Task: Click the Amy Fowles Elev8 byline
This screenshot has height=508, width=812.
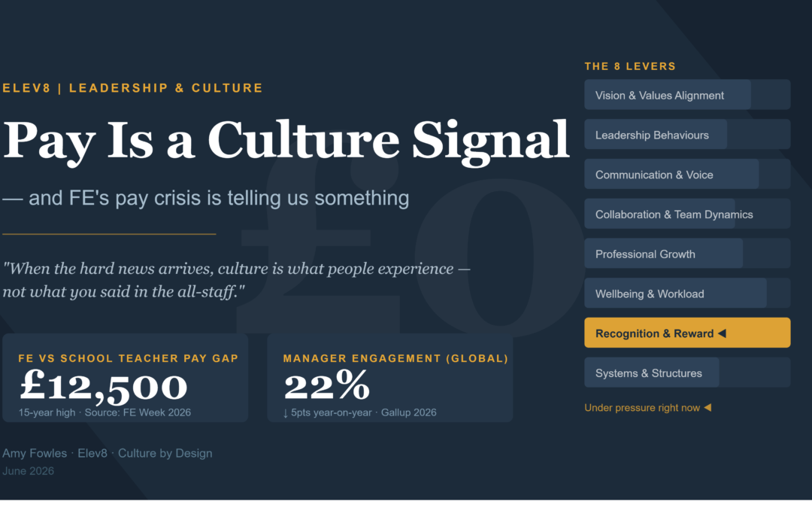Action: [x=108, y=453]
